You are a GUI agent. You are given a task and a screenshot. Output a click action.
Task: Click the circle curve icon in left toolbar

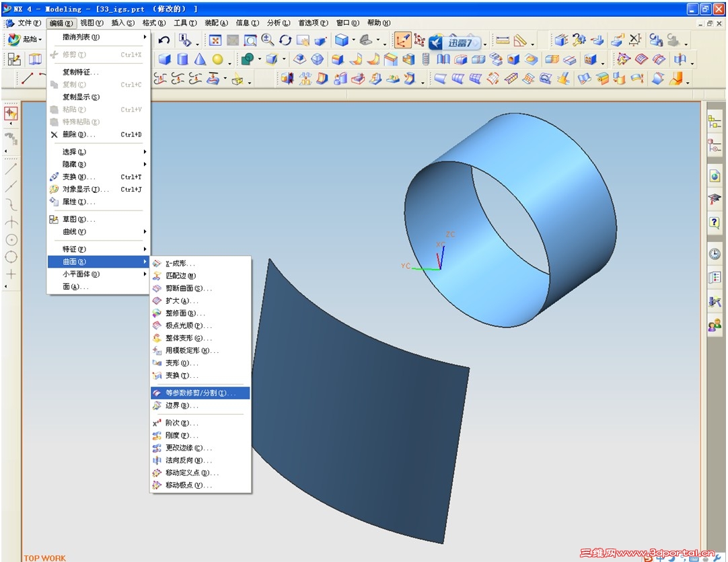(x=11, y=240)
